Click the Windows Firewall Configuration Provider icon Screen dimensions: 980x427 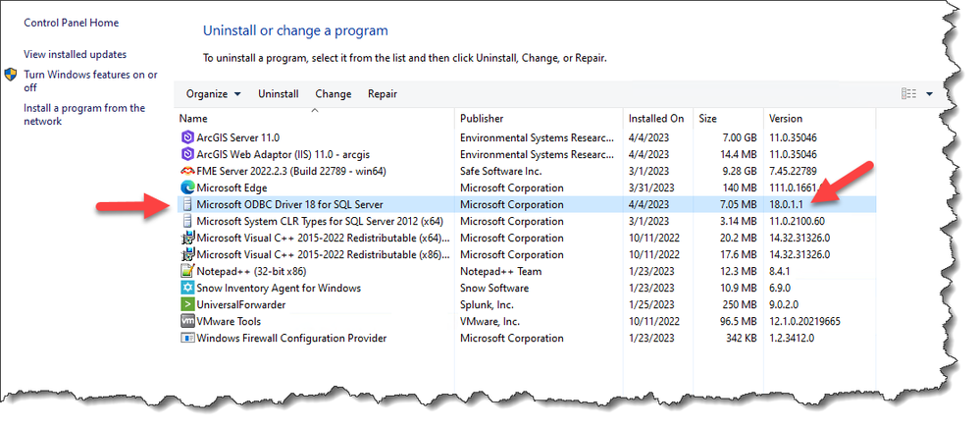pos(188,338)
